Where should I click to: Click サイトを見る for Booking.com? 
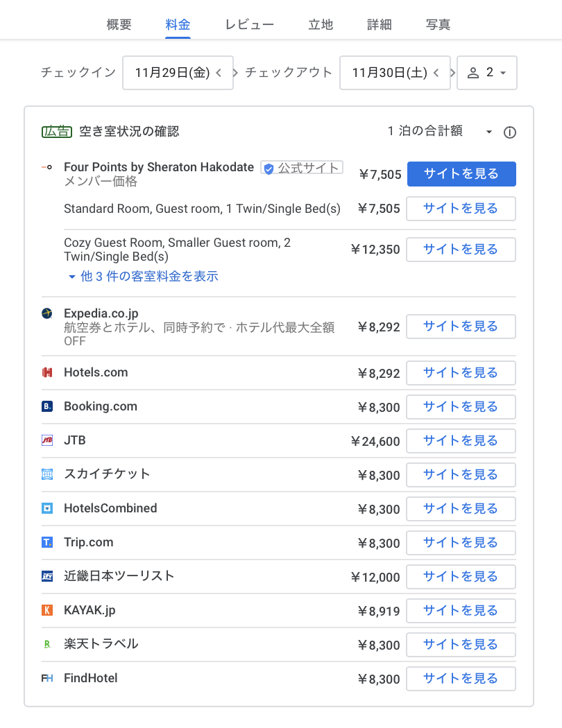pos(461,407)
